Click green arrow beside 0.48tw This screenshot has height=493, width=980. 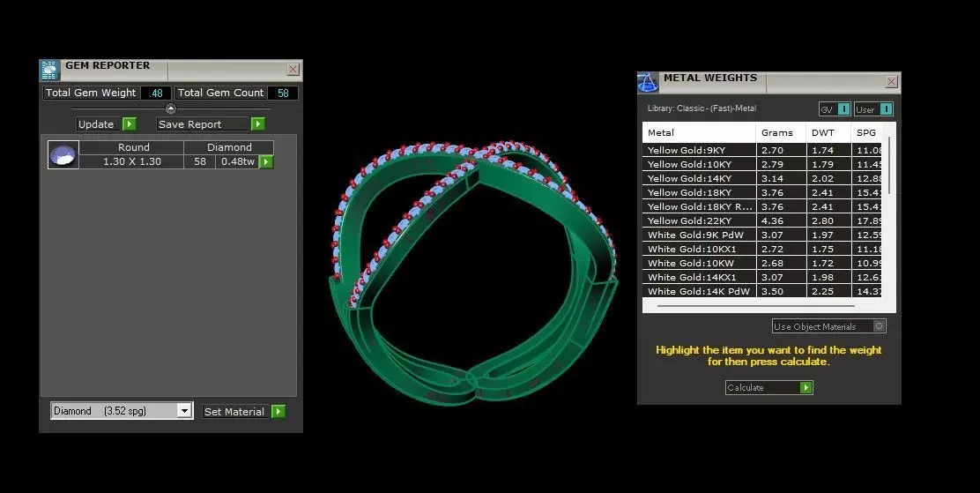[266, 162]
